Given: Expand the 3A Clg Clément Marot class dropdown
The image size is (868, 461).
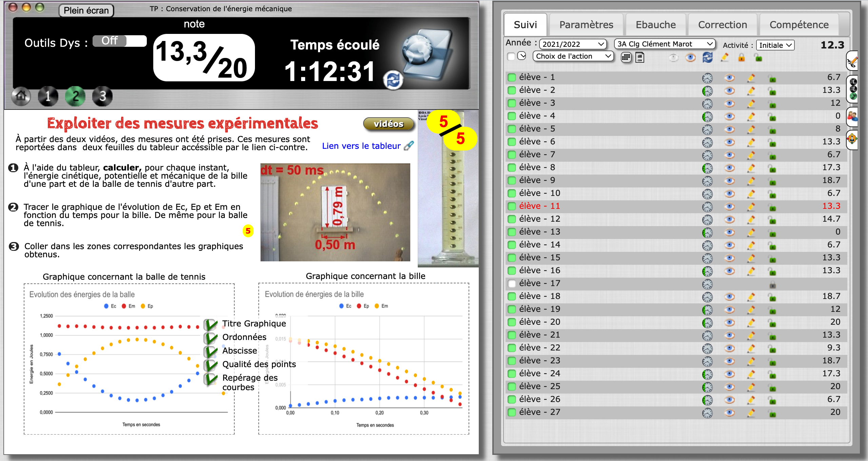Looking at the screenshot, I should click(665, 44).
